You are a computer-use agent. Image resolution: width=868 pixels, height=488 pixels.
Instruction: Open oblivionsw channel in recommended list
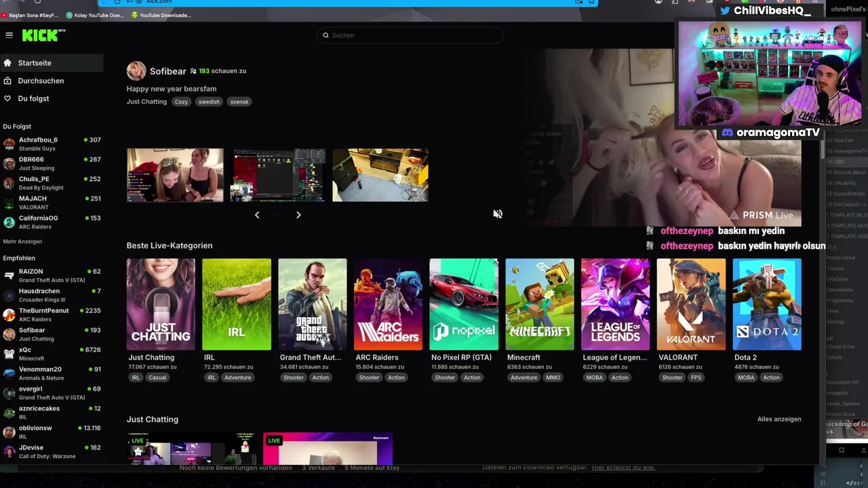point(52,432)
